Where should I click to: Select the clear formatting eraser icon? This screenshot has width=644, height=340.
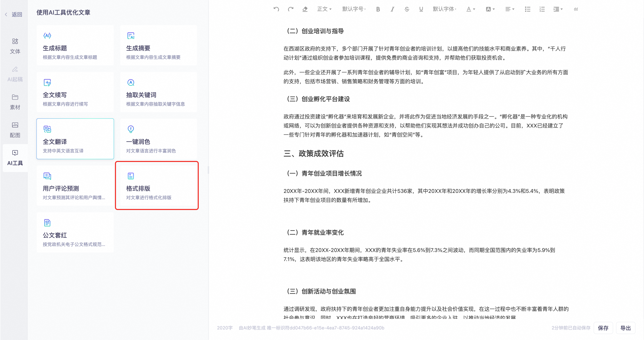pyautogui.click(x=305, y=9)
